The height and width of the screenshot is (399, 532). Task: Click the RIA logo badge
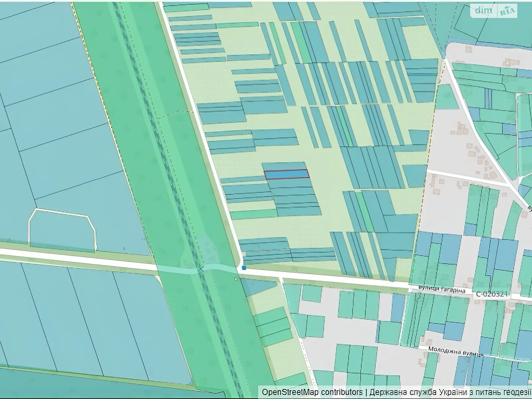[x=508, y=12]
